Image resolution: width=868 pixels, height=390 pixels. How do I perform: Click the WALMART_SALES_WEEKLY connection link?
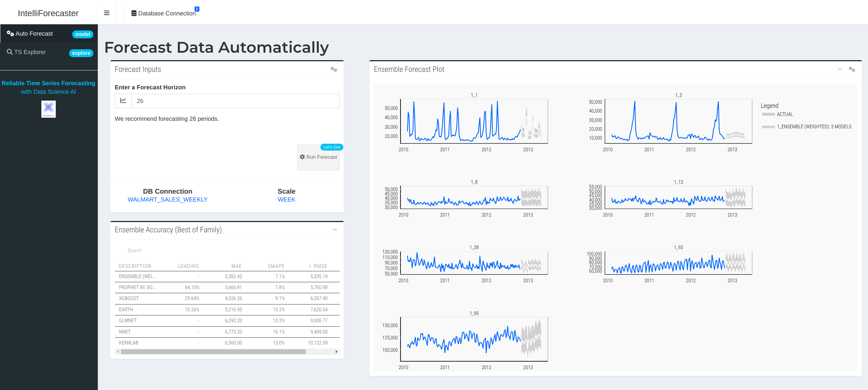(168, 199)
